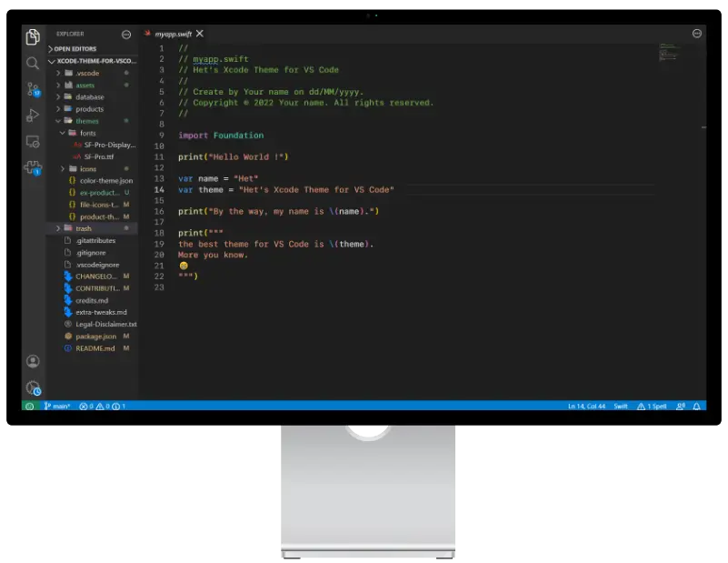Open the Remote Explorer view
728x563 pixels.
[33, 141]
